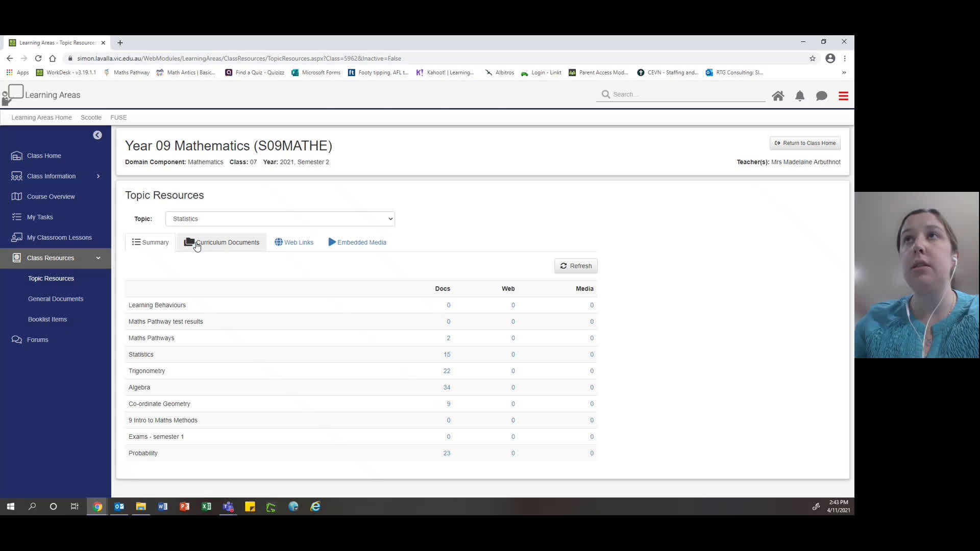Screen dimensions: 980x551
Task: Open the Refresh button above the table
Action: pyautogui.click(x=575, y=265)
